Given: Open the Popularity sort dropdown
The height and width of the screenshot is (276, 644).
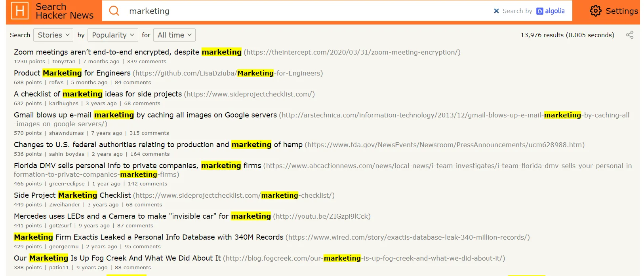Looking at the screenshot, I should tap(113, 35).
